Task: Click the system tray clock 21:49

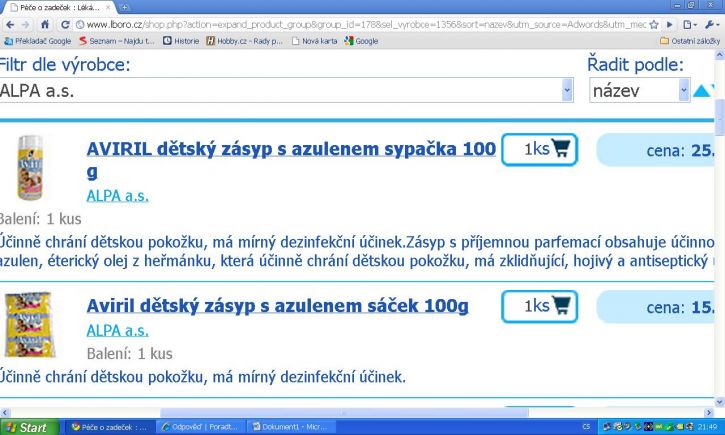Action: tap(708, 427)
